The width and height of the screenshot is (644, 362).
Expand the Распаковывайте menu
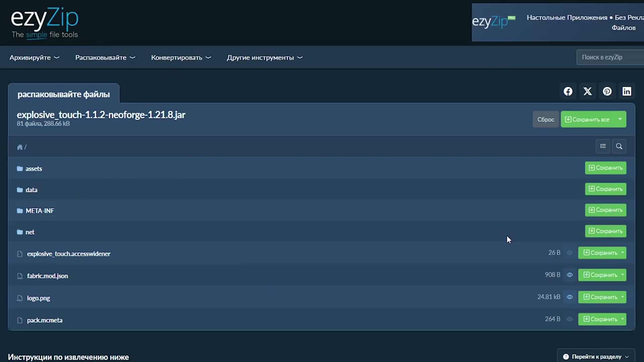[105, 57]
